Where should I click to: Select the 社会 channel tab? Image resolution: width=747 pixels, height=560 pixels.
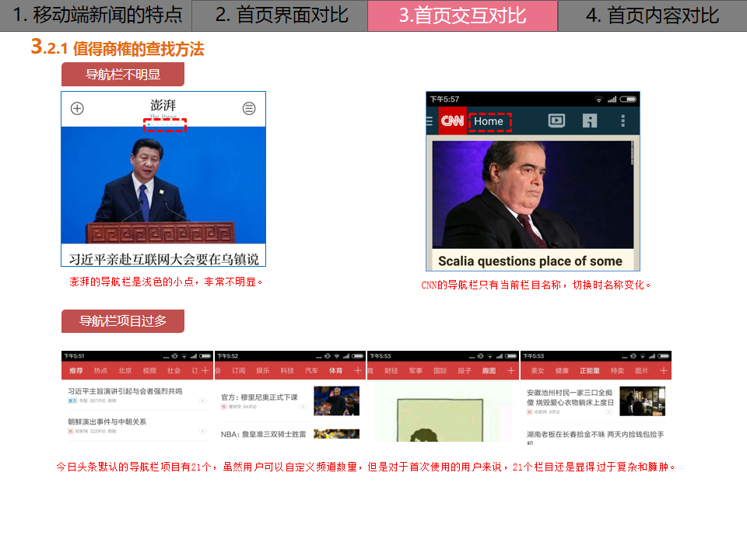174,370
